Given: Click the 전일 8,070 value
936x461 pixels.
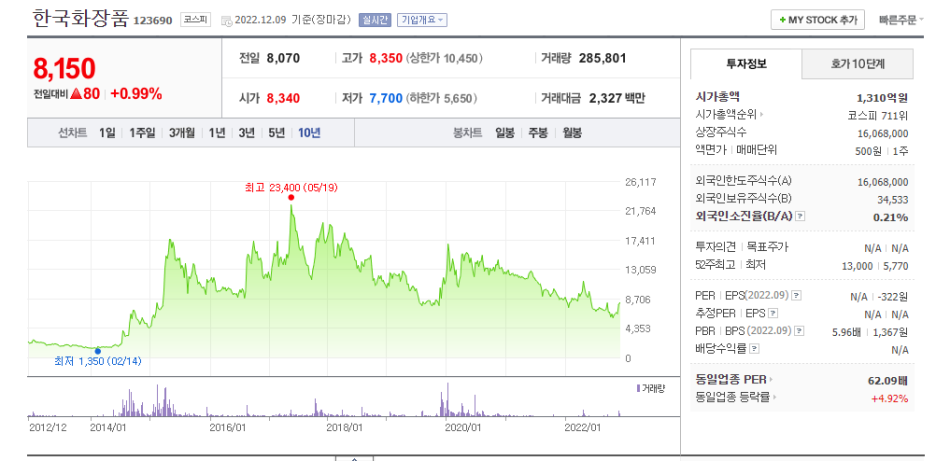Looking at the screenshot, I should click(x=284, y=59).
